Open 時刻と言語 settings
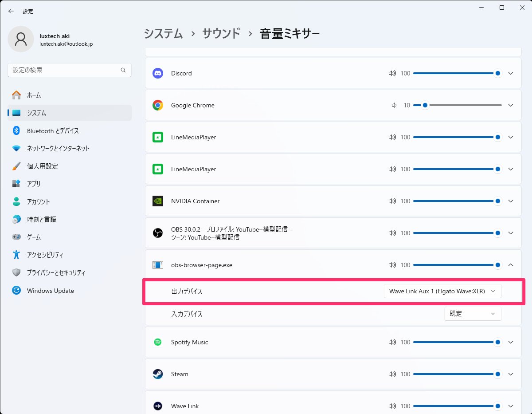Viewport: 532px width, 414px height. point(70,219)
